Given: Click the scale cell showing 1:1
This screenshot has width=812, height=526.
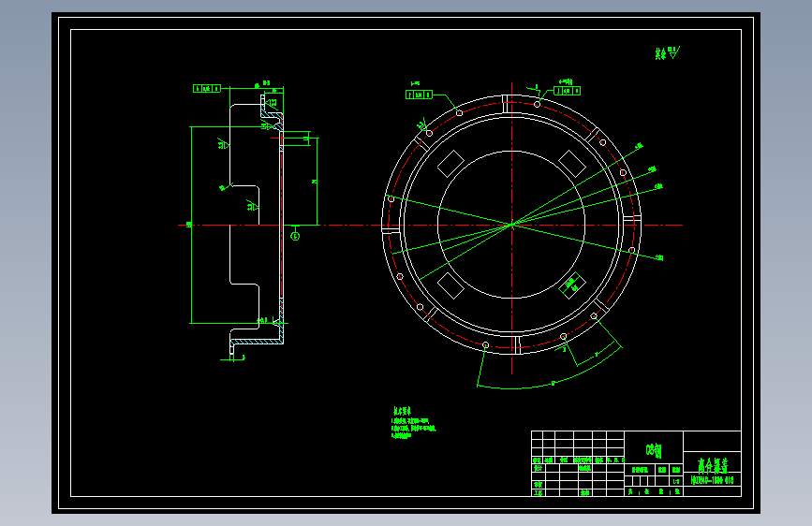Looking at the screenshot, I should [x=676, y=481].
